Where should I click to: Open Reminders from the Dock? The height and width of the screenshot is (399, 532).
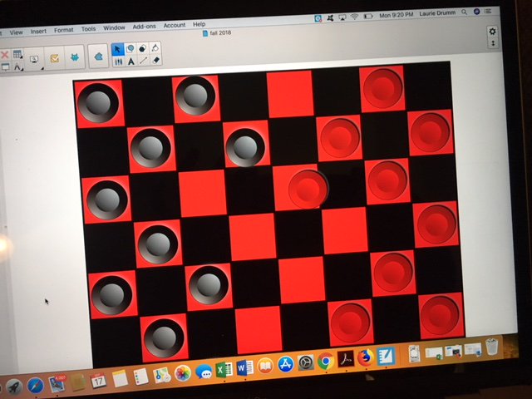[x=140, y=377]
